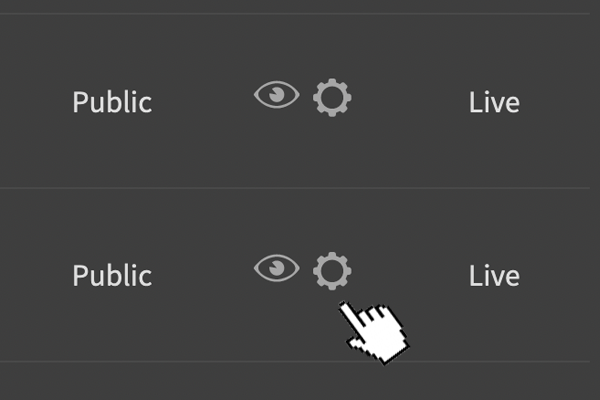Viewport: 600px width, 400px height.
Task: Open the Live status option of the bottom row
Action: point(494,275)
